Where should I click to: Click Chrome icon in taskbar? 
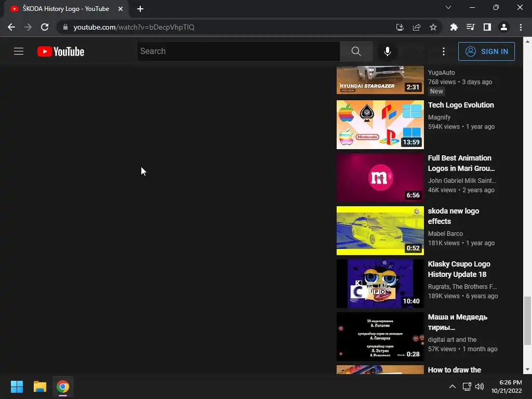(63, 387)
